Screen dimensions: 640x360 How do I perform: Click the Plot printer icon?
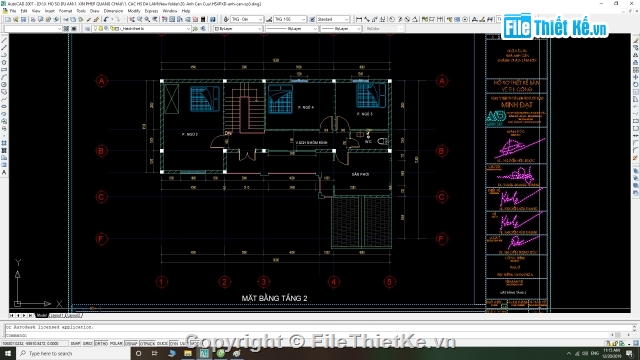point(33,19)
